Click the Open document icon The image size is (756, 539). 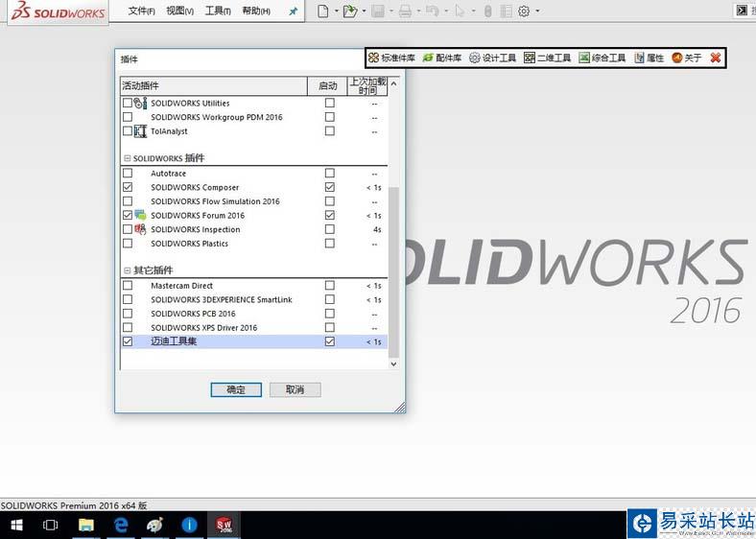pyautogui.click(x=350, y=11)
